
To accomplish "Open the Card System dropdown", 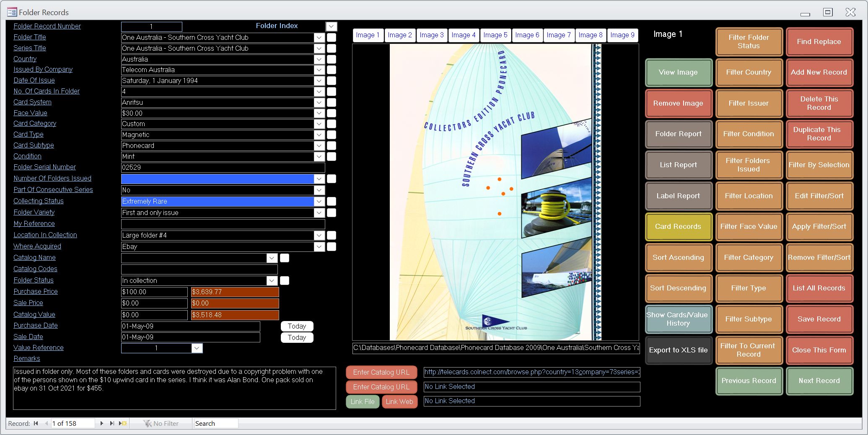I will point(319,102).
